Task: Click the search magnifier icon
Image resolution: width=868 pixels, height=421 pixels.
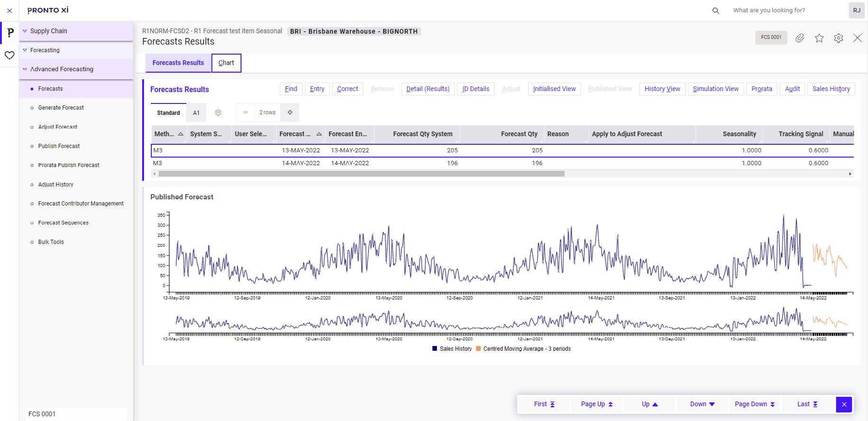Action: 716,10
